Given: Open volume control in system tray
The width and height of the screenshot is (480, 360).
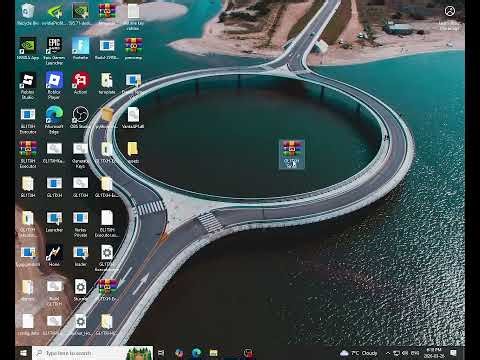Looking at the screenshot, I should pyautogui.click(x=405, y=353).
